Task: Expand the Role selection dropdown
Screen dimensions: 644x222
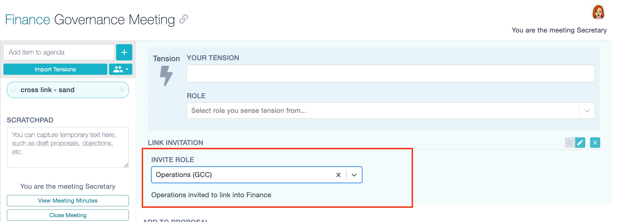Action: [x=587, y=111]
